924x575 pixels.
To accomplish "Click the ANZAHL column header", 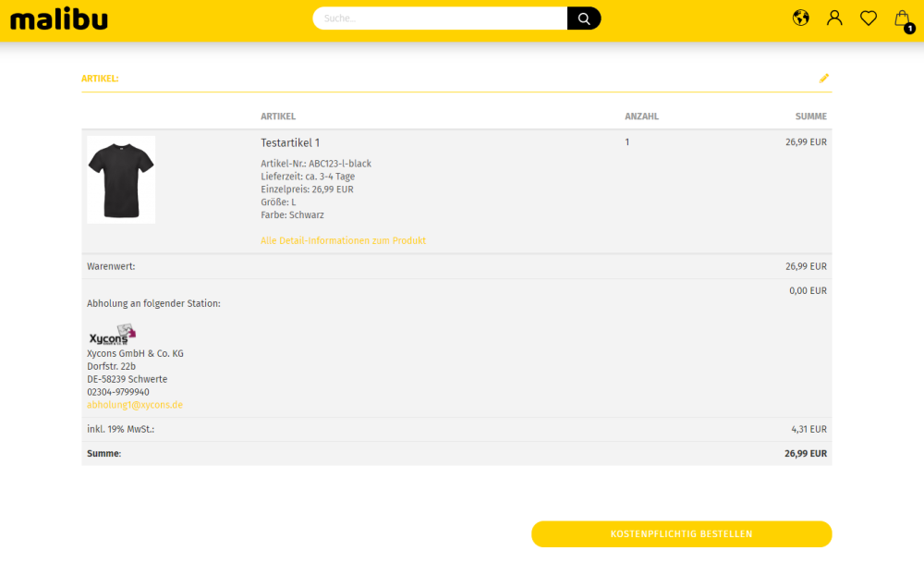I will pos(641,116).
